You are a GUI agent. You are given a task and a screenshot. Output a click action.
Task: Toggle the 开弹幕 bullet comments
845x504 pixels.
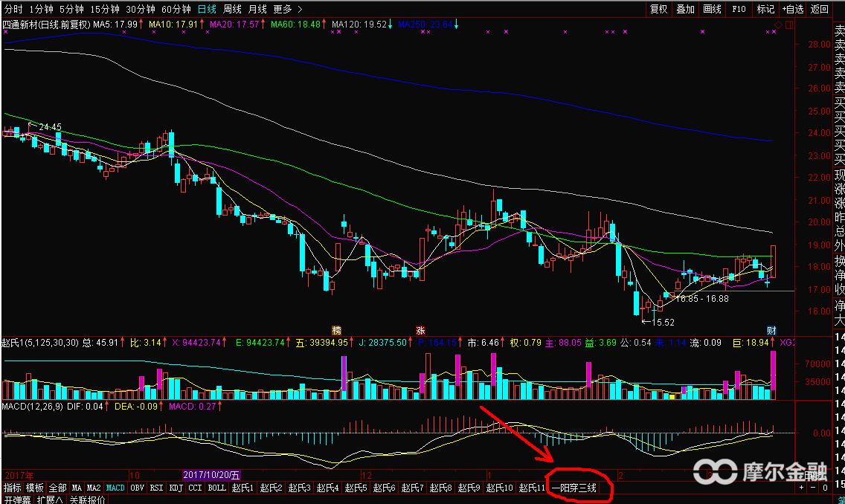tap(17, 500)
